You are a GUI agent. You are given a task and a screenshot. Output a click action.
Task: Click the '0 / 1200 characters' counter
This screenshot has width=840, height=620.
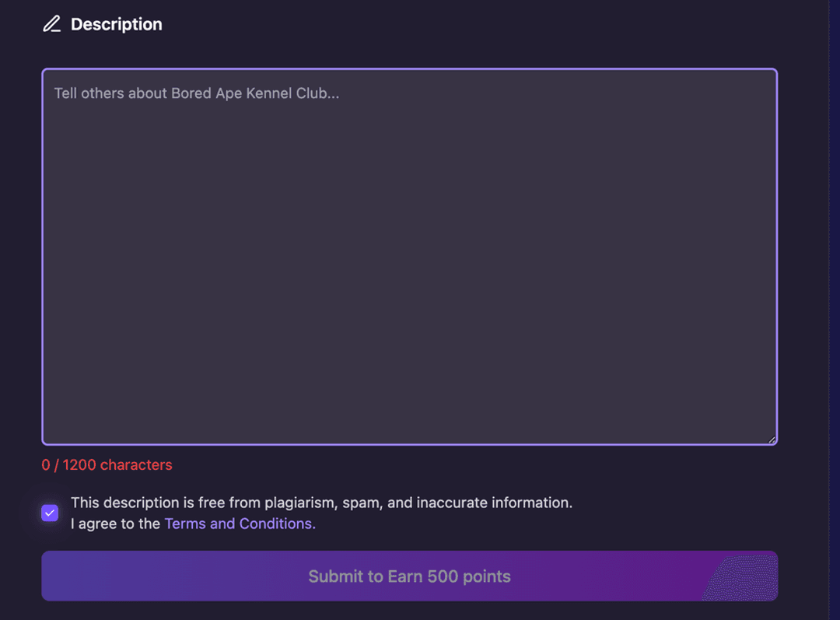[x=107, y=464]
